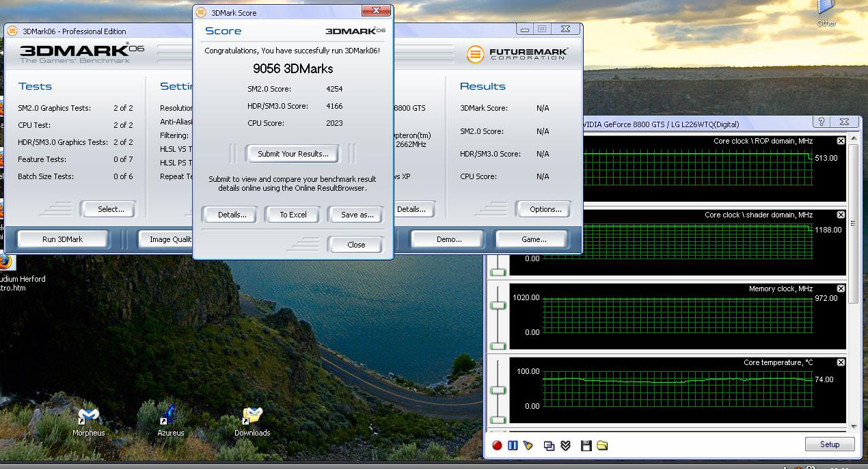The width and height of the screenshot is (868, 469).
Task: Click the 3DMark Score dialog title icon
Action: [x=201, y=12]
